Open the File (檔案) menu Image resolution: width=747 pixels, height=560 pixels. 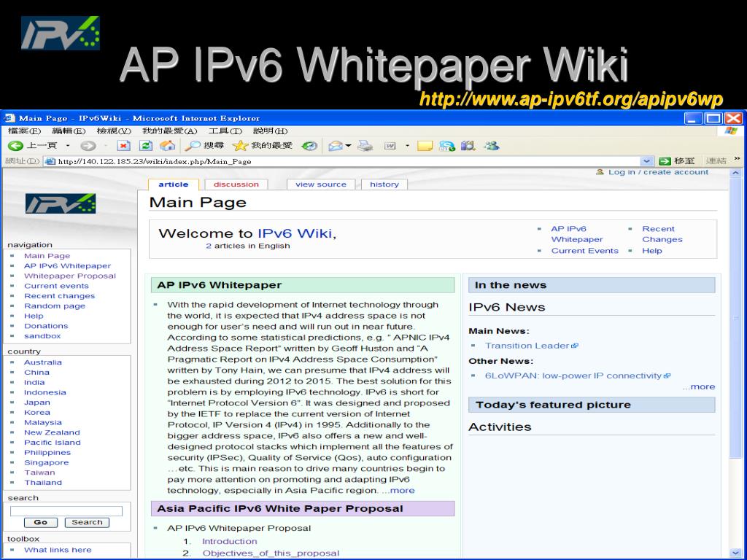click(24, 131)
